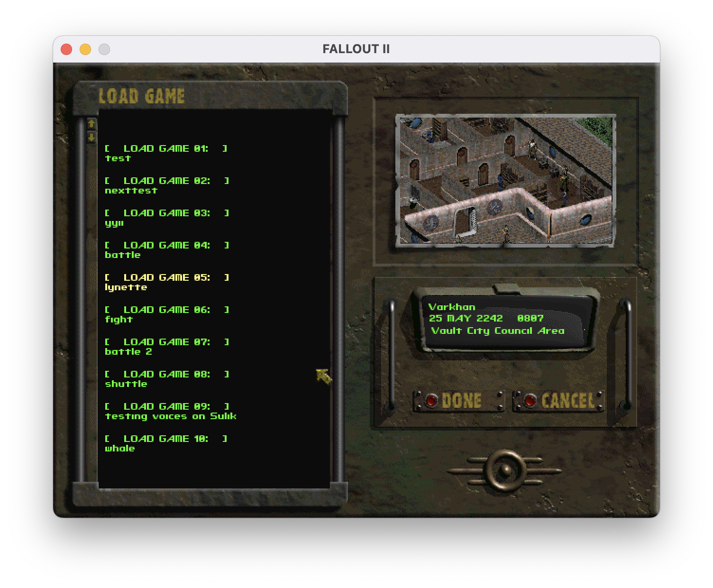This screenshot has width=713, height=588.
Task: Click the Vault City save preview thumbnail
Action: coord(506,180)
